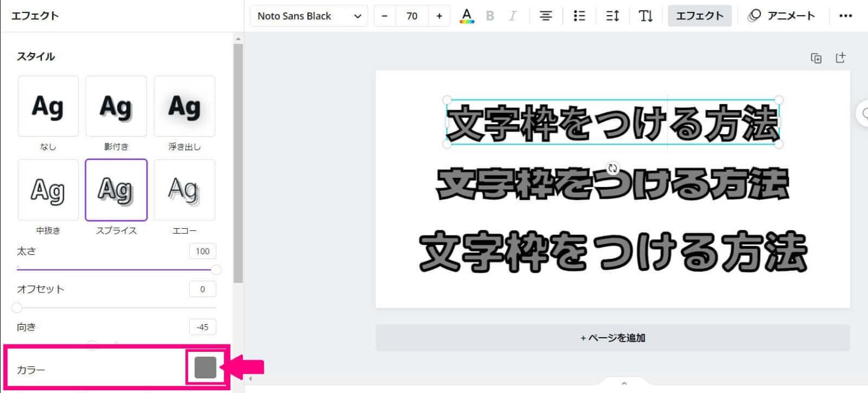Click the duplicate page icon
868x393 pixels.
816,58
